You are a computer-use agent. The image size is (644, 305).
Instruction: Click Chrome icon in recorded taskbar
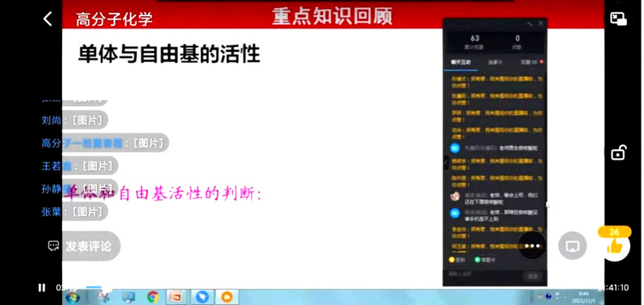(153, 297)
